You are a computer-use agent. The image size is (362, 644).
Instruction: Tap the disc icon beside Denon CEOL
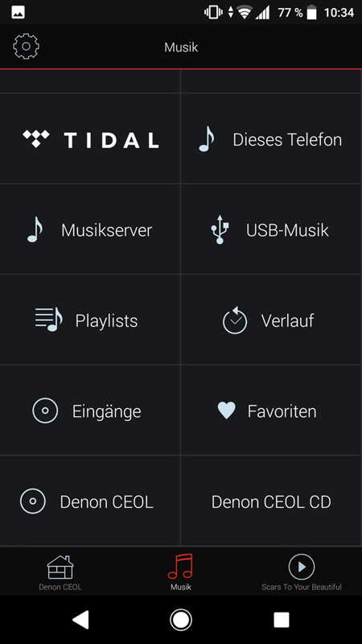[33, 501]
